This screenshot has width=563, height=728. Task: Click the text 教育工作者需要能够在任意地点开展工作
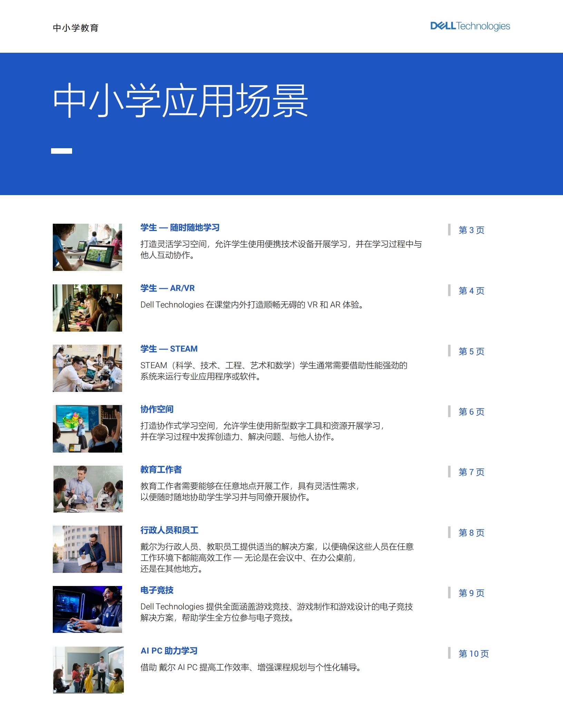click(215, 486)
